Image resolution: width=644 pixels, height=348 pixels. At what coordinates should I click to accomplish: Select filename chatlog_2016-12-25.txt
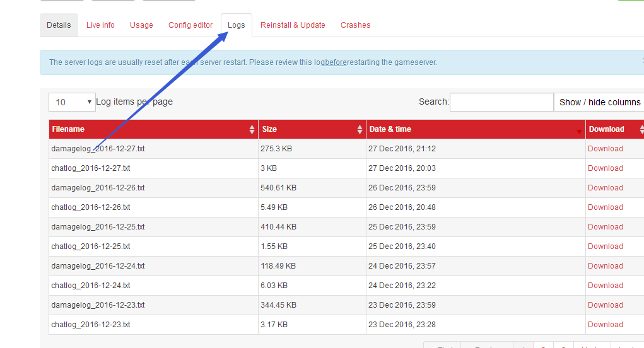pos(91,246)
